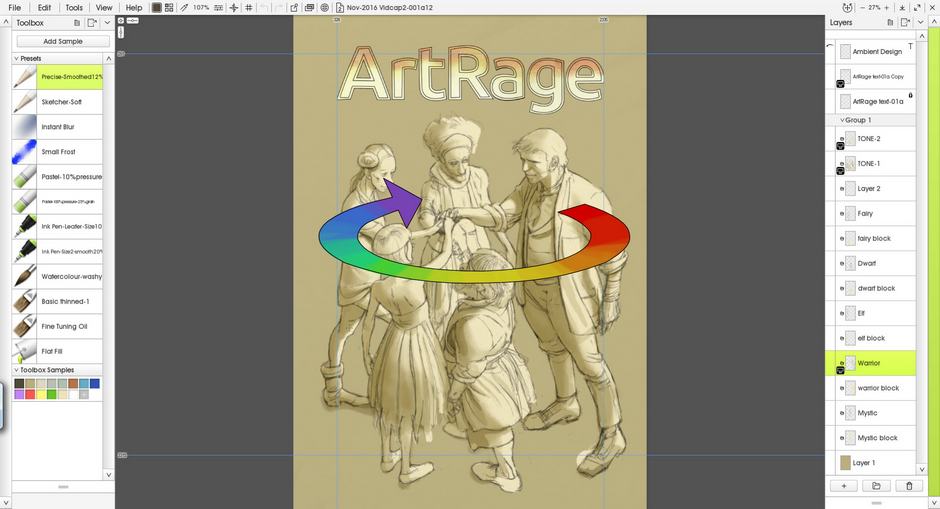Toggle visibility of fairy block layer
The width and height of the screenshot is (940, 509).
point(842,239)
